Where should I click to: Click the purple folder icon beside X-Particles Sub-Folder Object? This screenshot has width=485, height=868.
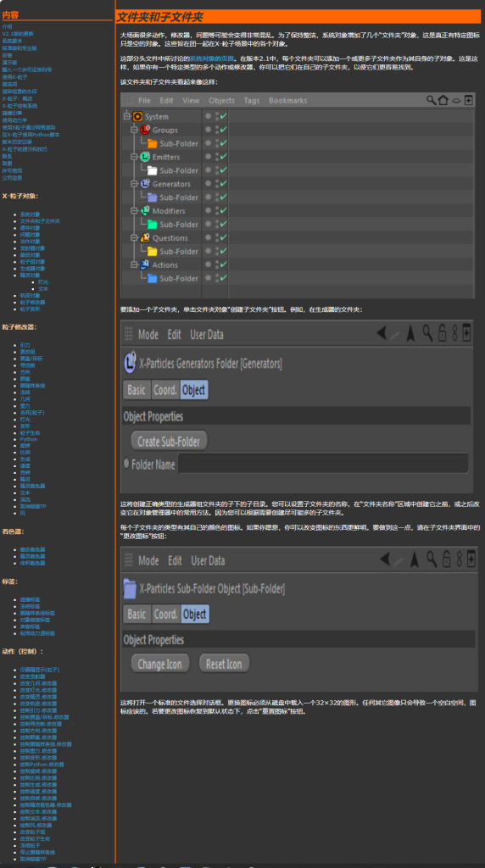pos(130,588)
